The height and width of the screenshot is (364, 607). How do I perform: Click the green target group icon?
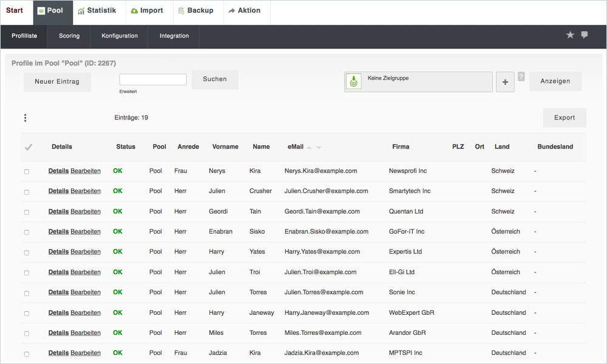[353, 82]
